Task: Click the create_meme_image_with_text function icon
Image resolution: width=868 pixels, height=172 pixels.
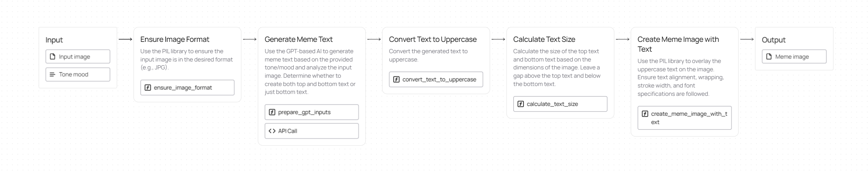Action: [645, 114]
